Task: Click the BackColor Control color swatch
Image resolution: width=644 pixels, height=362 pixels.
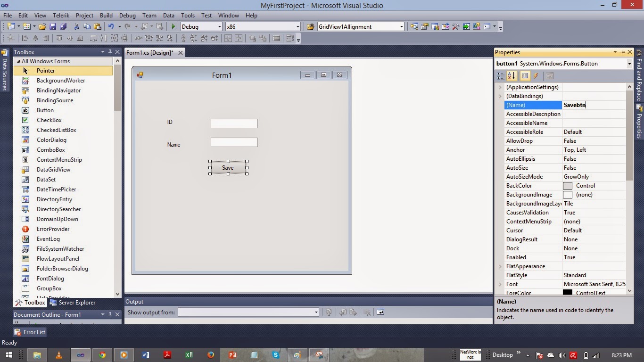Action: click(568, 186)
